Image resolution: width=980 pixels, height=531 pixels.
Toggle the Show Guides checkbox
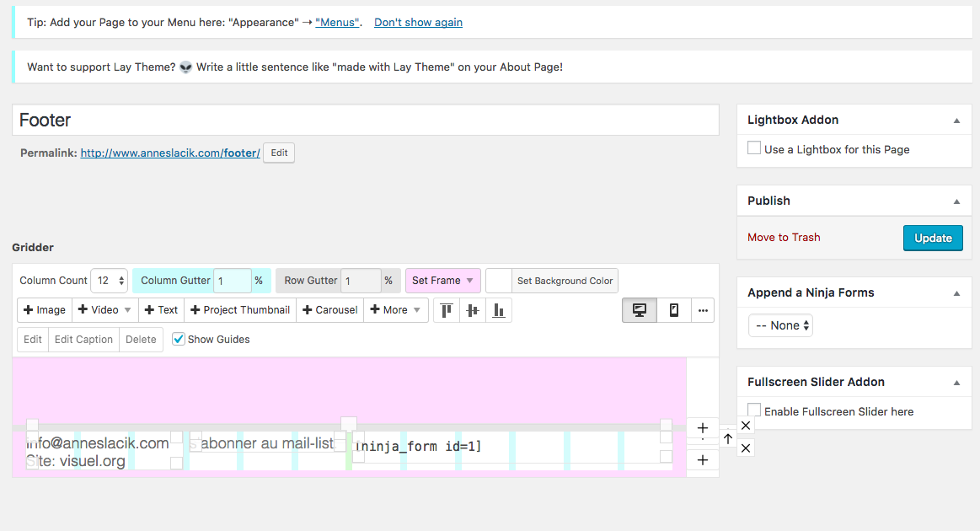click(179, 339)
